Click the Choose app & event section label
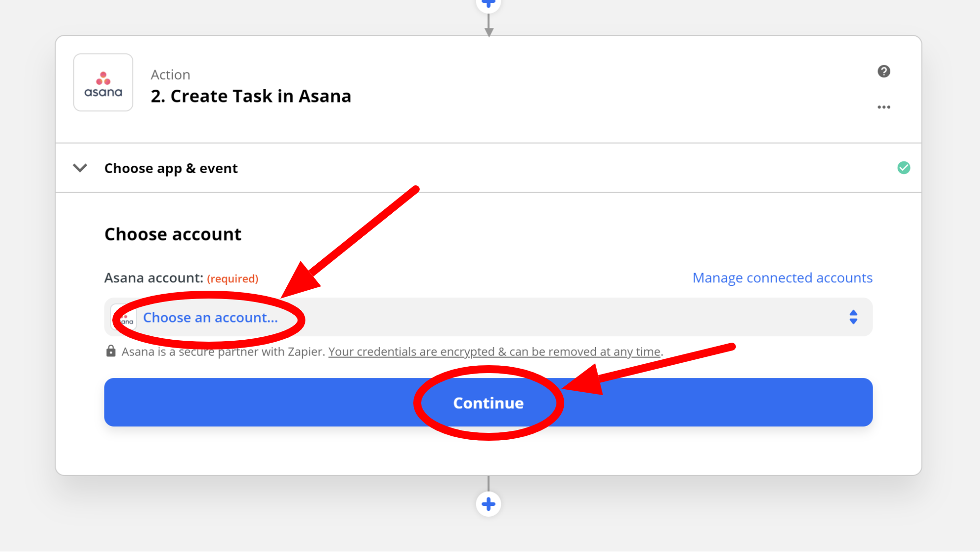 pyautogui.click(x=171, y=168)
